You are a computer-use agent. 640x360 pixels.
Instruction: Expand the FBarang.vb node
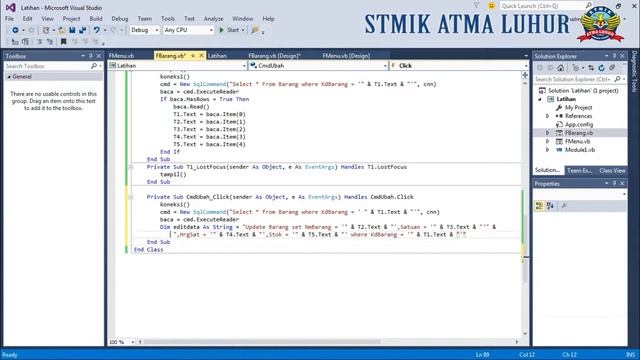click(548, 133)
